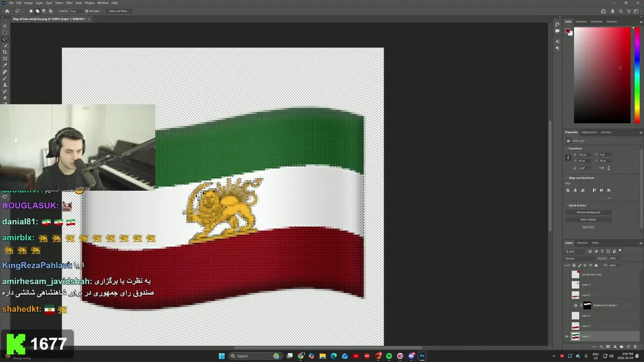The width and height of the screenshot is (644, 362).
Task: Click the Windows Start button
Action: point(221,356)
